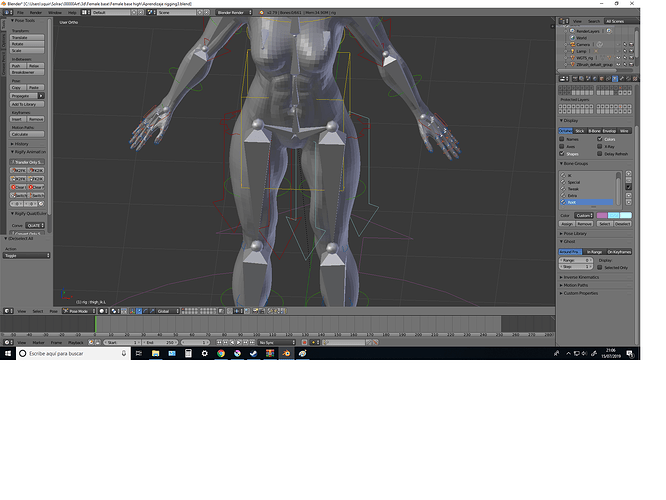The image size is (666, 500).
Task: Enable the Names display checkbox
Action: [x=562, y=139]
